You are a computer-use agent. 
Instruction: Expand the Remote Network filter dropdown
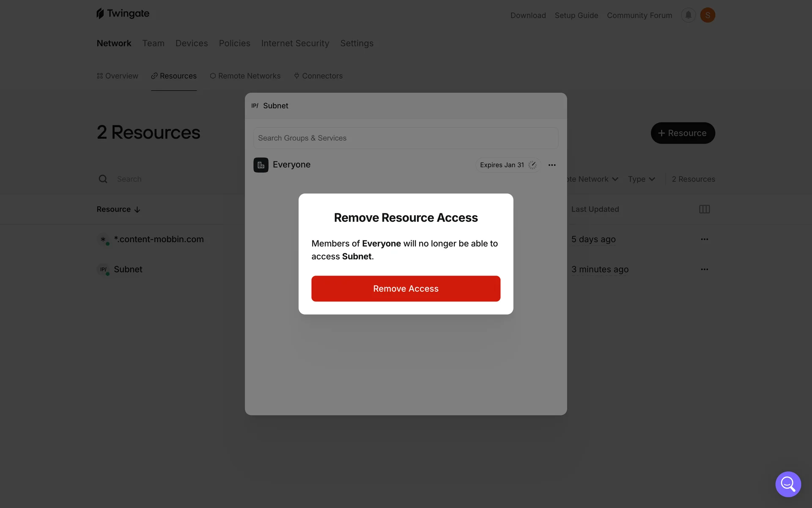click(x=592, y=179)
